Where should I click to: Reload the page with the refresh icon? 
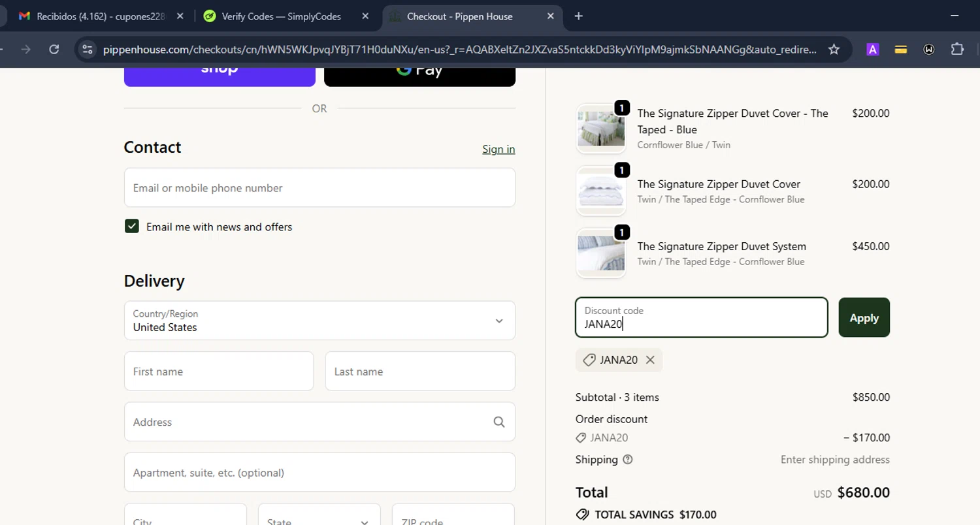(x=54, y=50)
